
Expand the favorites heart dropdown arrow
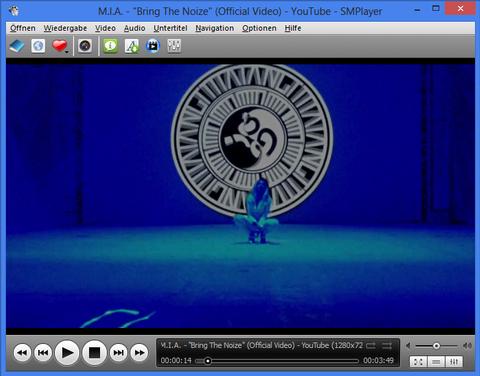pyautogui.click(x=67, y=52)
